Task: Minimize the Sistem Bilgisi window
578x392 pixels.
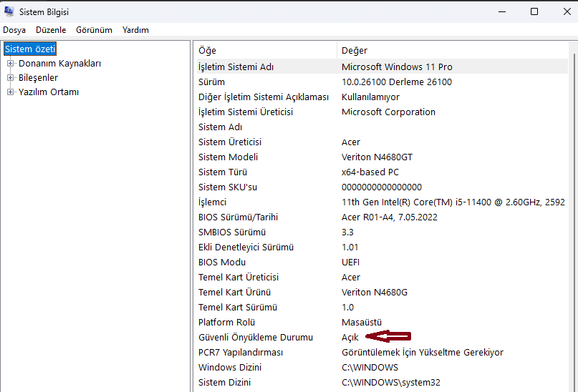Action: [x=502, y=11]
